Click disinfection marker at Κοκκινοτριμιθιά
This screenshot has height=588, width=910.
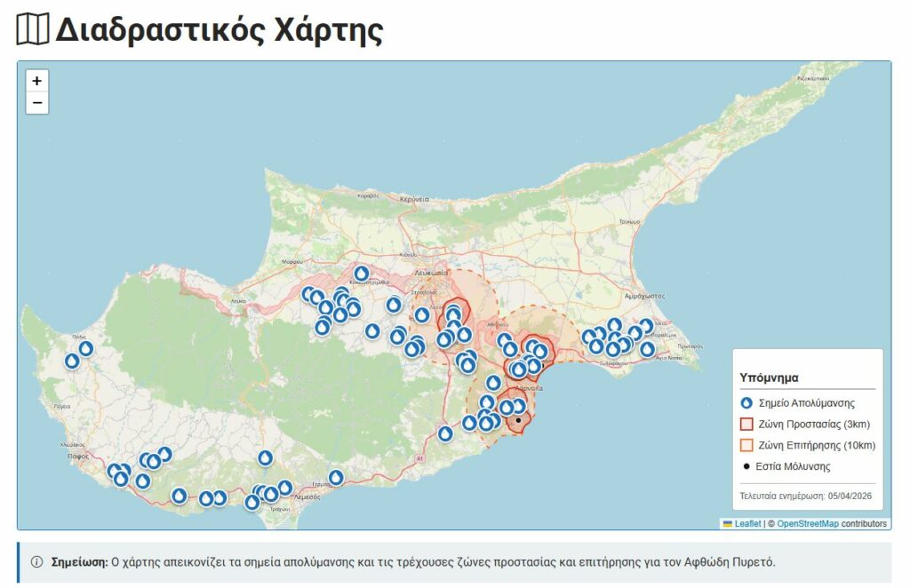[361, 274]
